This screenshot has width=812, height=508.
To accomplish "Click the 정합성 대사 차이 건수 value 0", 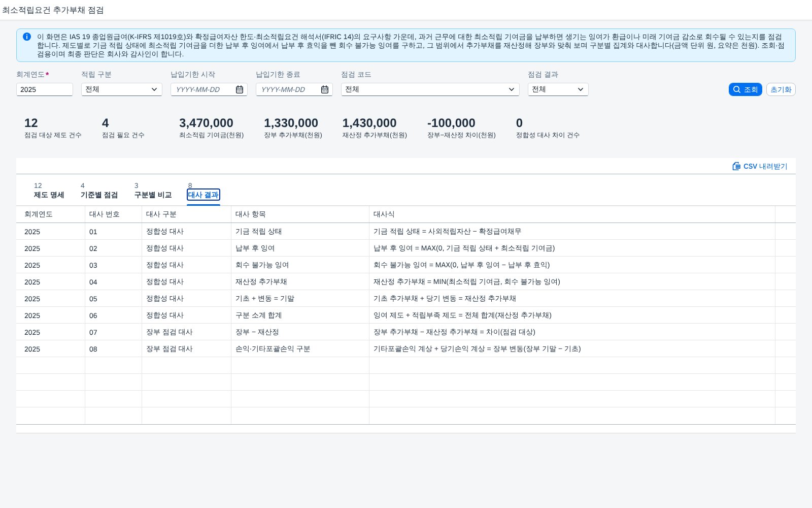I will 519,123.
